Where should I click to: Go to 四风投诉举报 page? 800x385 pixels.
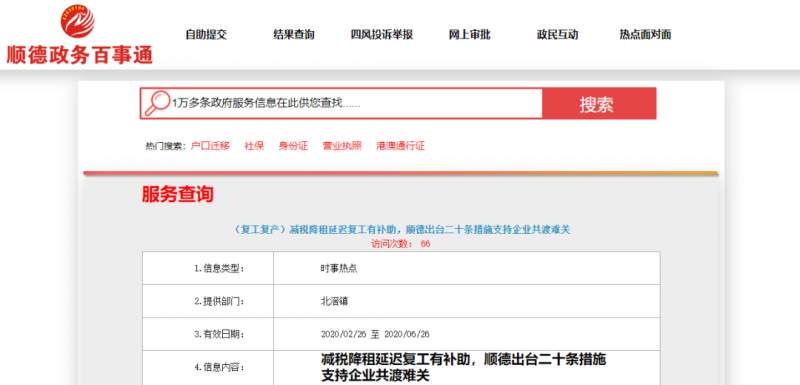point(382,35)
